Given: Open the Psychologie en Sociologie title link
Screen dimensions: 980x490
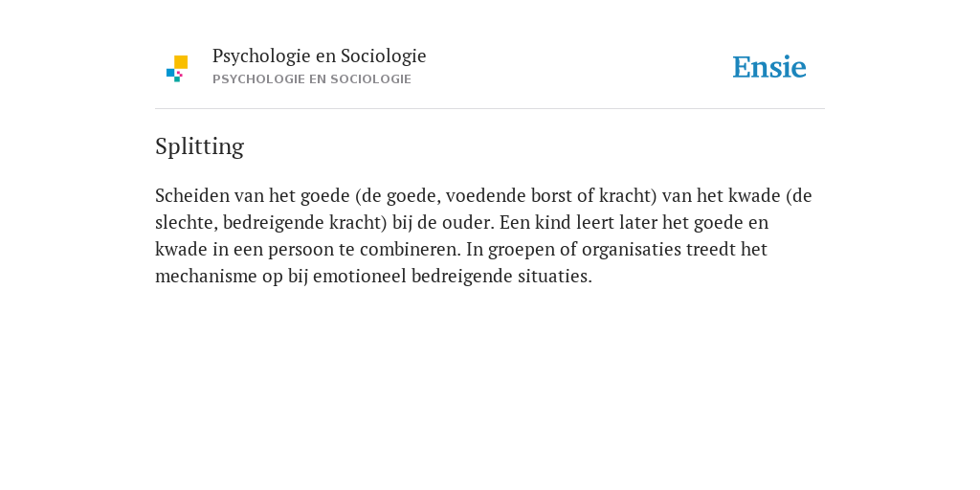Looking at the screenshot, I should pyautogui.click(x=319, y=56).
